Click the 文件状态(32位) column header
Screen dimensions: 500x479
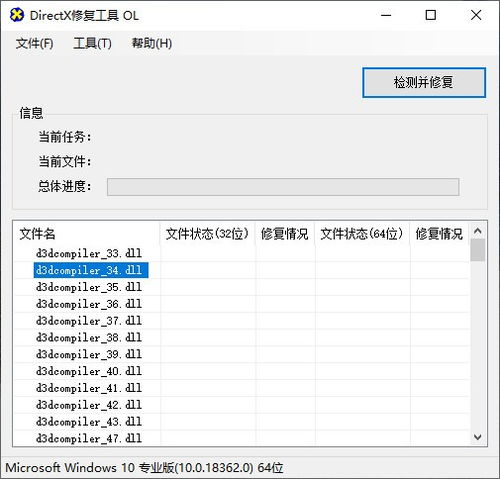coord(207,234)
